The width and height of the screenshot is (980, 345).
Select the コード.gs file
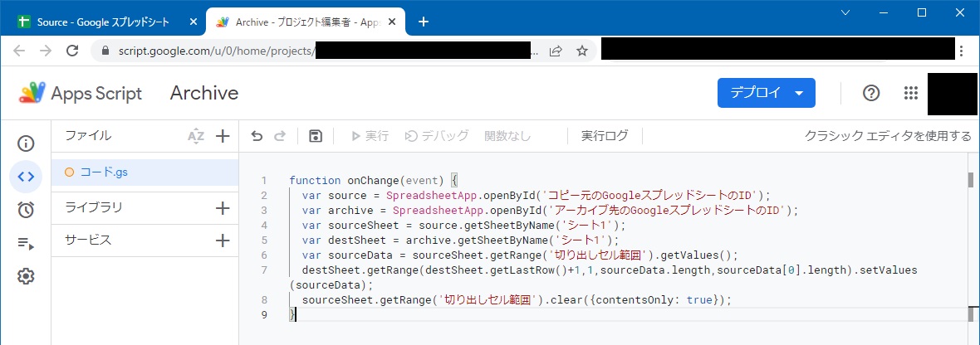point(145,172)
